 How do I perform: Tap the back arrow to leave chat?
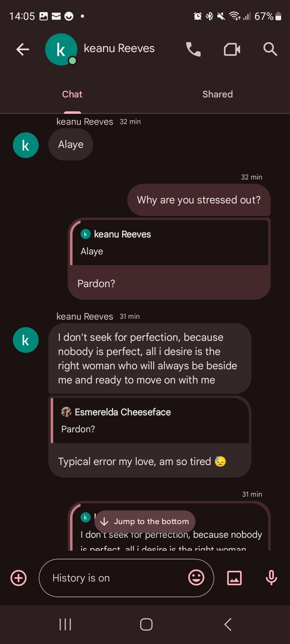[x=22, y=49]
